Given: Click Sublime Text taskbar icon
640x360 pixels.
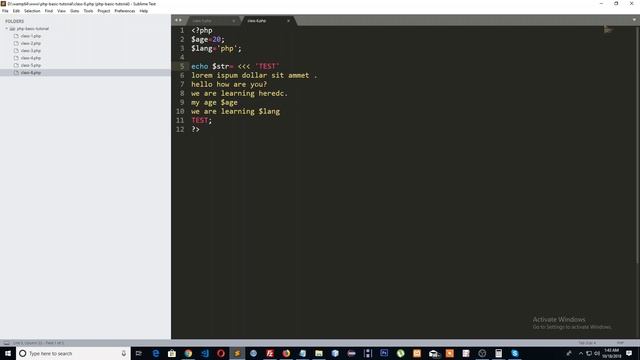Looking at the screenshot, I should click(237, 353).
